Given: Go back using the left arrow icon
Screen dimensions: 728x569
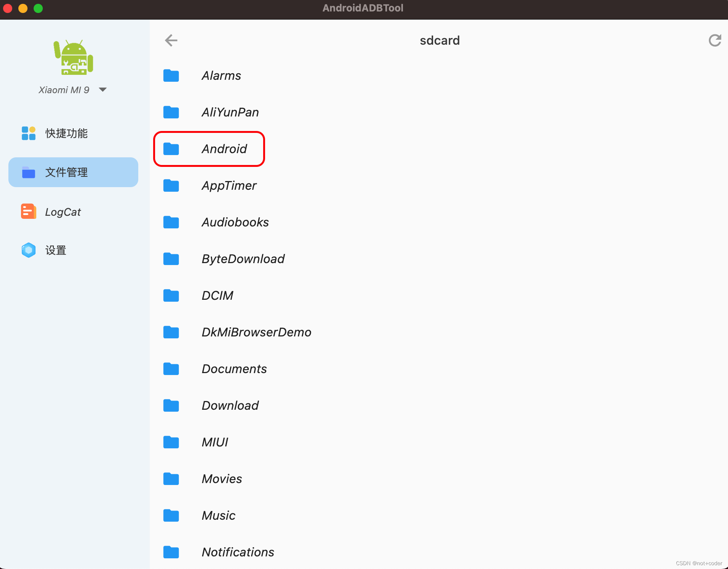Looking at the screenshot, I should pos(171,40).
